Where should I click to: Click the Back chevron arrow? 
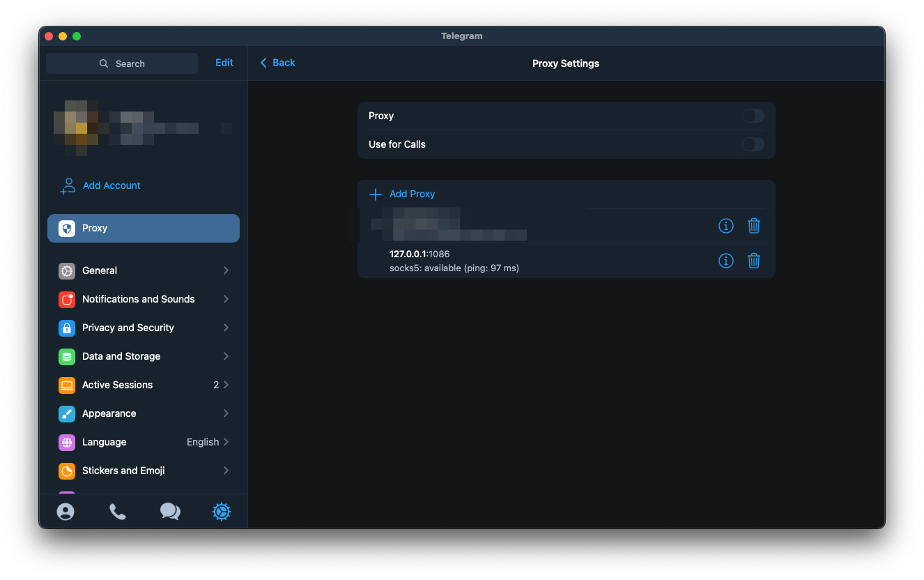(263, 63)
